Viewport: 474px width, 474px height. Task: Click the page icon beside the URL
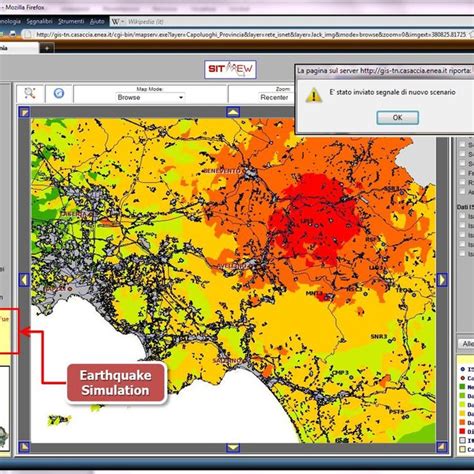tap(28, 34)
